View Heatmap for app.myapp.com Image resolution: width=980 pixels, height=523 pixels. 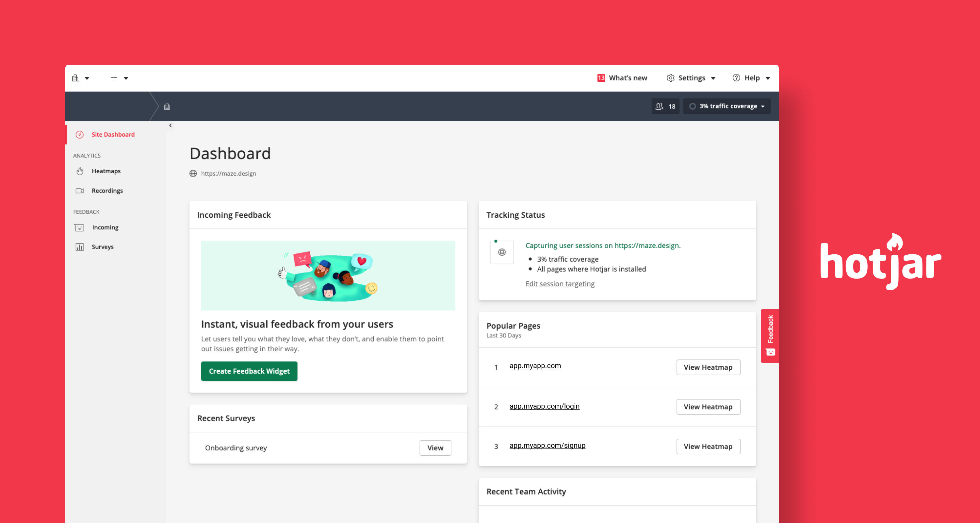tap(708, 367)
